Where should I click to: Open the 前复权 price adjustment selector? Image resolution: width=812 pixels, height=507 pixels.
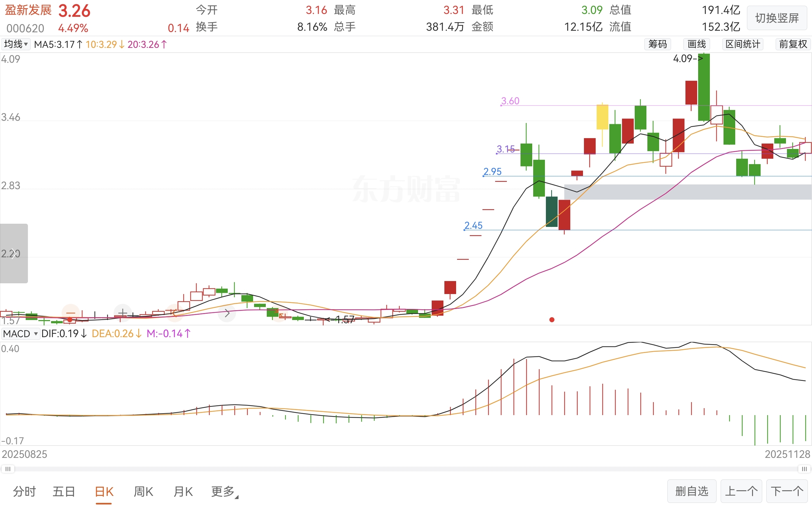click(x=793, y=44)
